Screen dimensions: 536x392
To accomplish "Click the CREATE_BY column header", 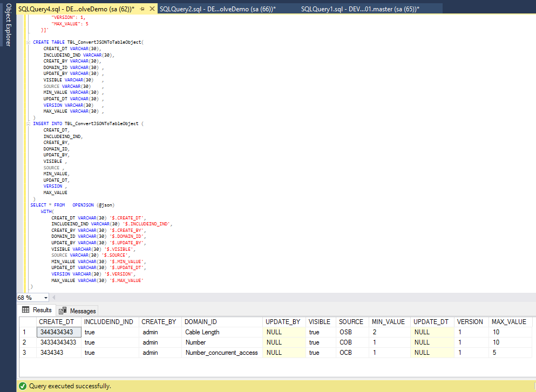I will [x=160, y=322].
